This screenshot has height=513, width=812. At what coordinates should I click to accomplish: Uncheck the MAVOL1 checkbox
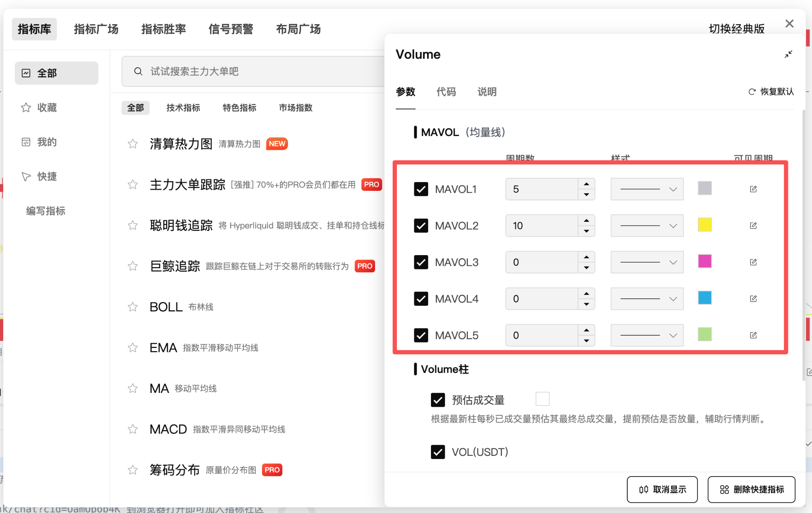421,189
